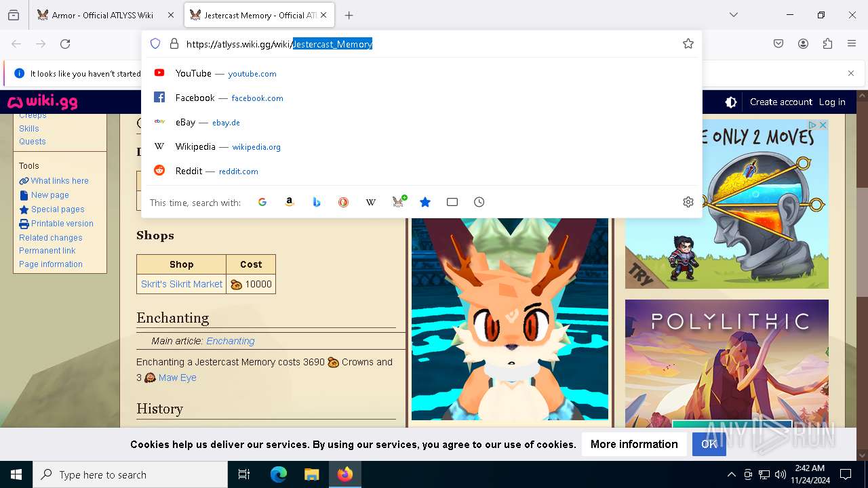868x488 pixels.
Task: Open the Windows Start menu
Action: 16,474
